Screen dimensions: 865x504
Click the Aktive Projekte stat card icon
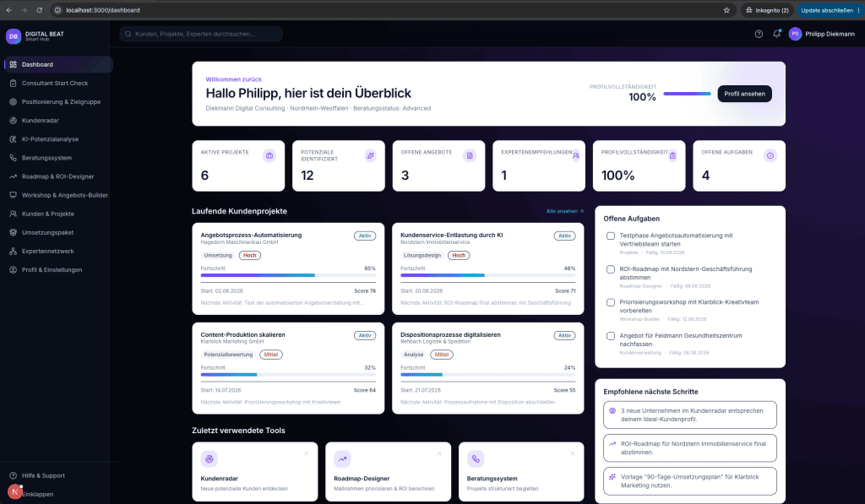click(269, 155)
